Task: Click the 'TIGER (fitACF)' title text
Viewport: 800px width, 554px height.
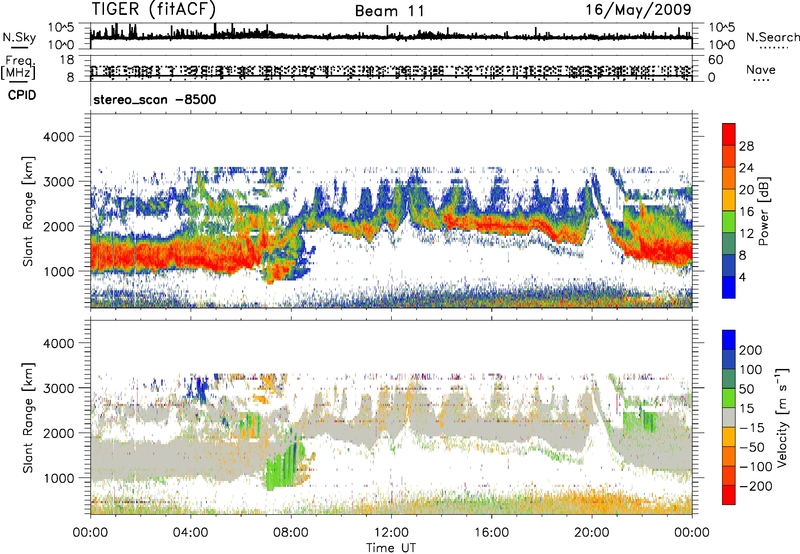Action: click(x=154, y=9)
